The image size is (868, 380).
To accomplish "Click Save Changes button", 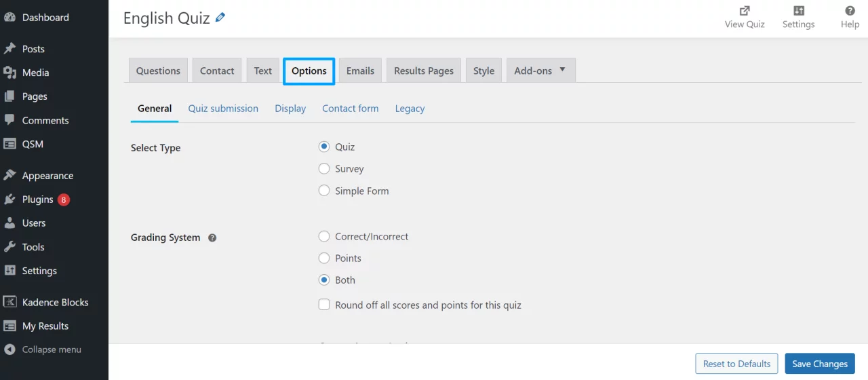I will [820, 364].
